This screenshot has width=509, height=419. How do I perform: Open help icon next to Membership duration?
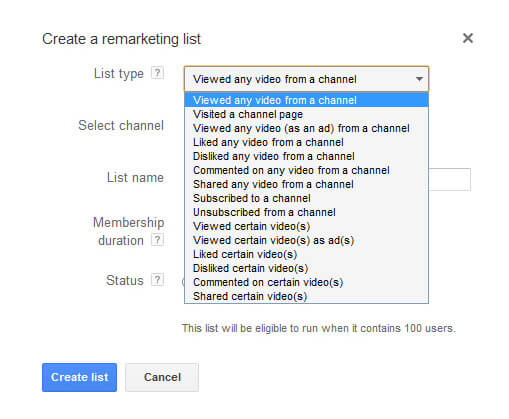[157, 240]
